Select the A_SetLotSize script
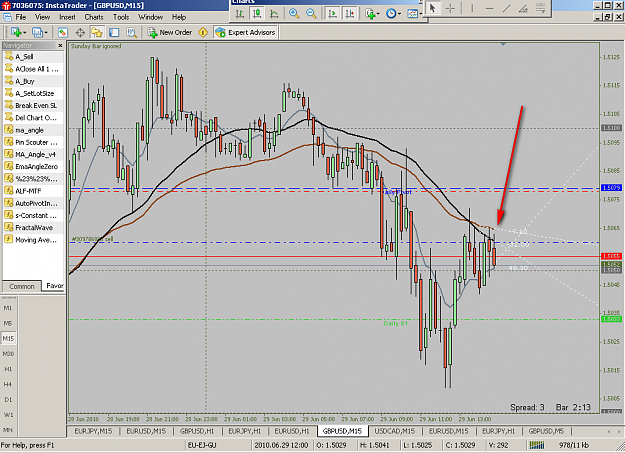Image resolution: width=625 pixels, height=453 pixels. pos(34,93)
